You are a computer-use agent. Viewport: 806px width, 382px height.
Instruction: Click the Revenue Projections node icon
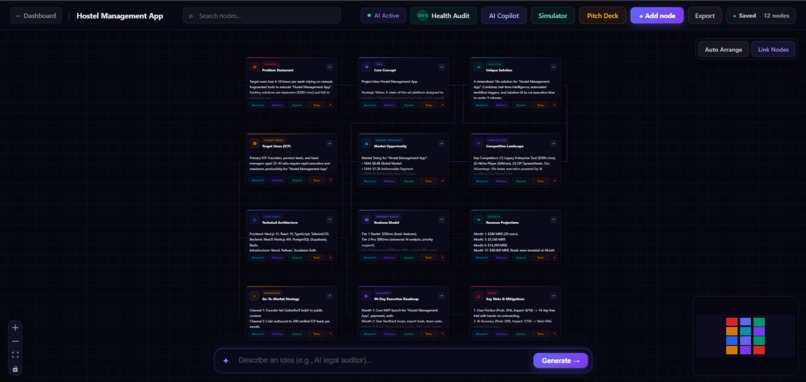pos(479,220)
